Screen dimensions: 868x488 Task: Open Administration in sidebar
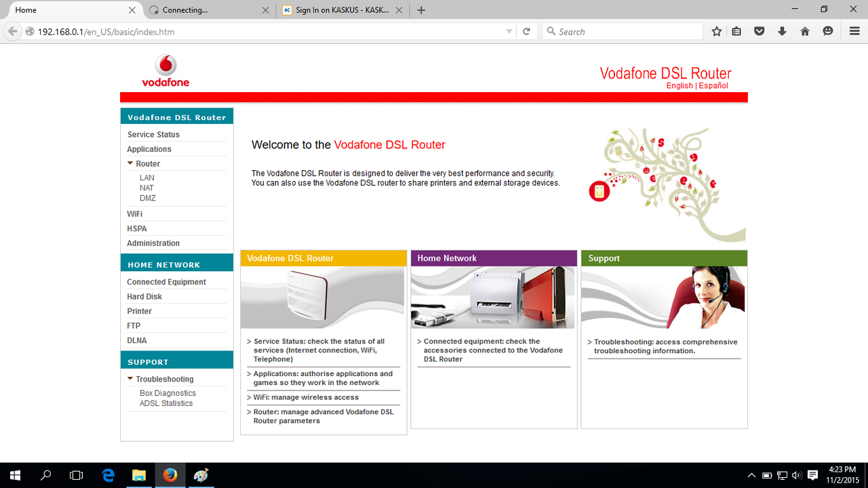153,243
